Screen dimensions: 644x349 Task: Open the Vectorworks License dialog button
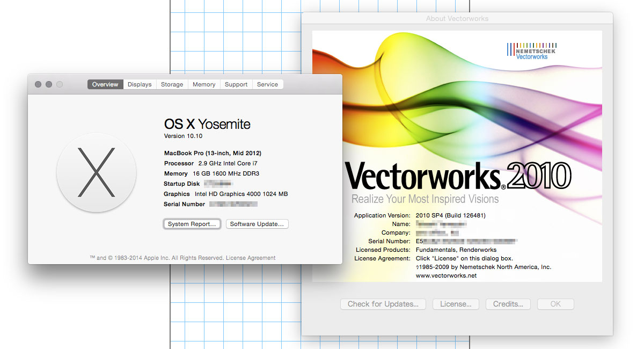click(x=456, y=304)
